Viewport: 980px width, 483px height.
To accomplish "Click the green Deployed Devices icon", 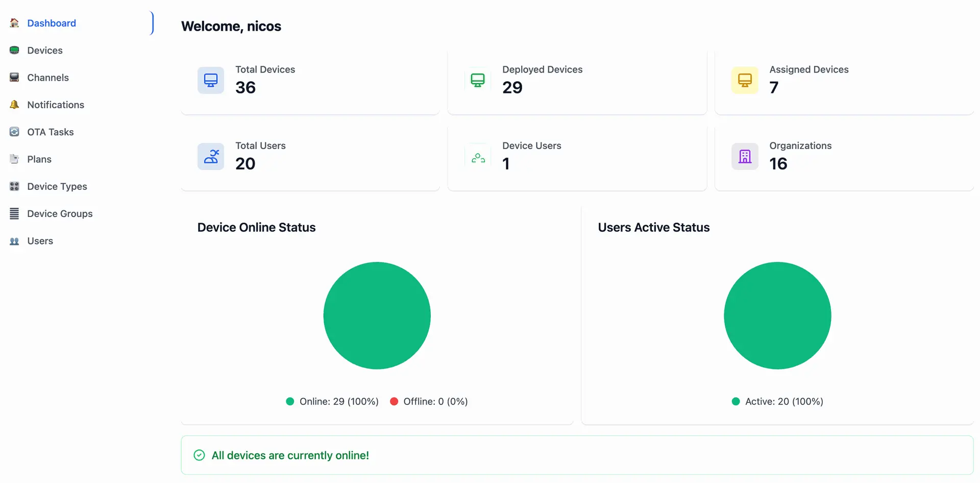I will tap(477, 80).
